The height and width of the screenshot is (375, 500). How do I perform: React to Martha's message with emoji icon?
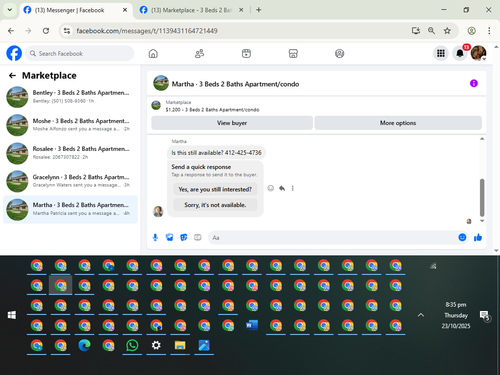tap(271, 188)
